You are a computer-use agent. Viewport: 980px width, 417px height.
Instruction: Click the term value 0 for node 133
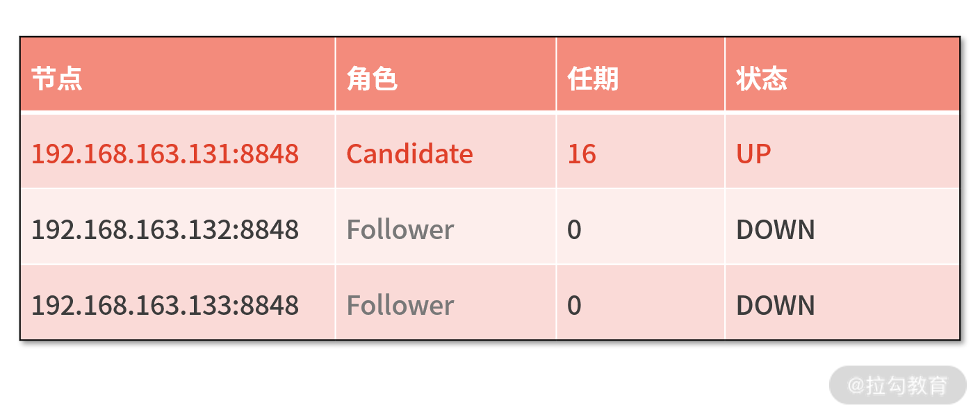[x=574, y=305]
